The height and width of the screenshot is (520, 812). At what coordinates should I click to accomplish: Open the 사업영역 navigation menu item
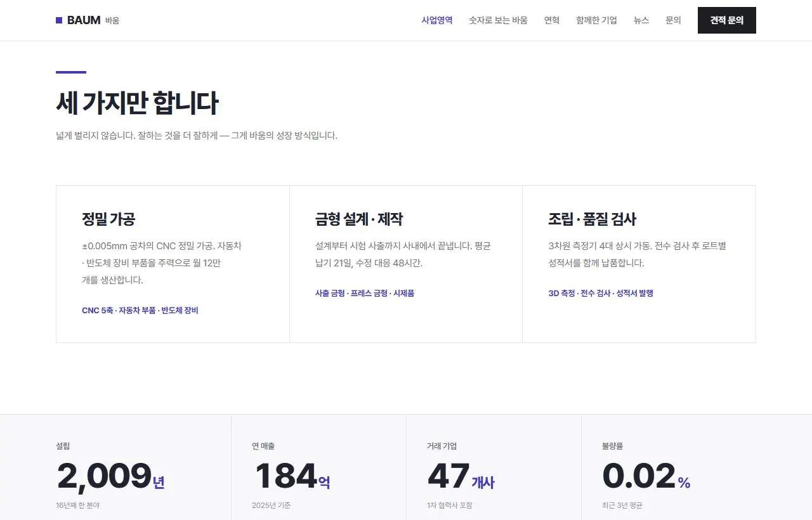point(437,20)
